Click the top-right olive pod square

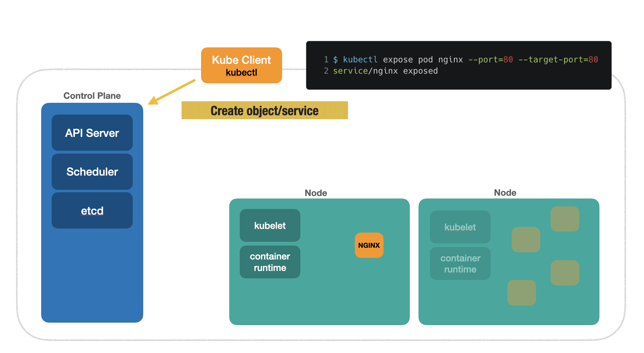[x=565, y=219]
